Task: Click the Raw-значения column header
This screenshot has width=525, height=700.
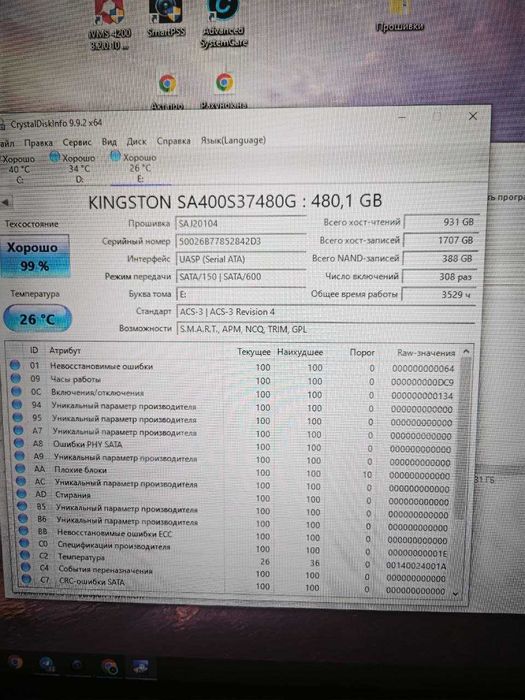Action: point(426,353)
